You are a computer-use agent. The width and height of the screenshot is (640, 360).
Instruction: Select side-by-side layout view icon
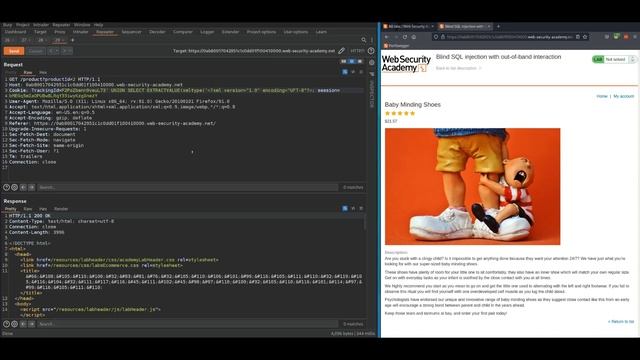(x=344, y=62)
